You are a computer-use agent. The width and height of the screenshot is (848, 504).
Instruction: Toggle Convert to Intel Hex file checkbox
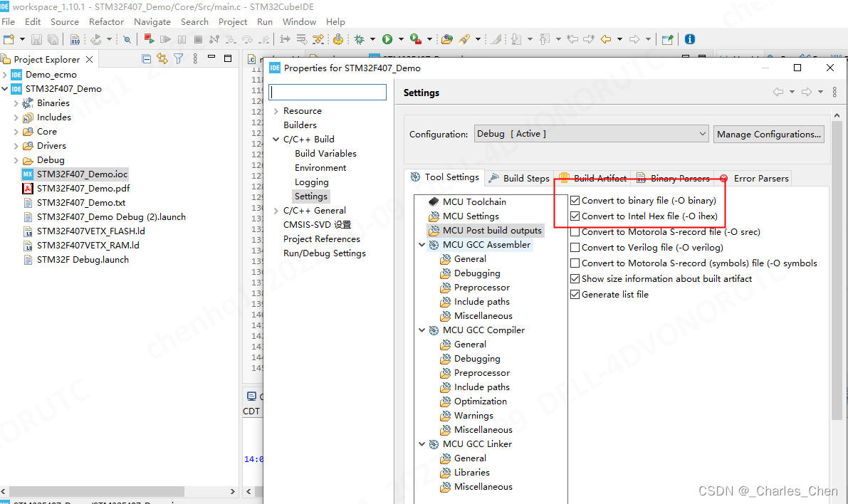point(575,216)
